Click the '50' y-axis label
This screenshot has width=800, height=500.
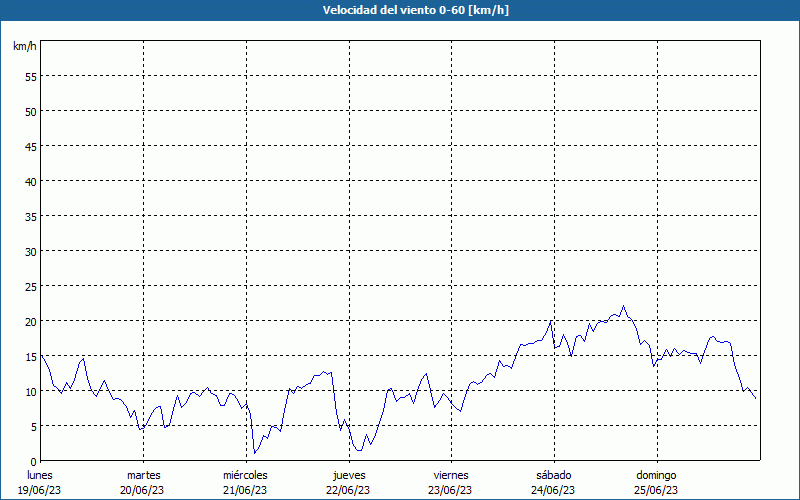pos(31,112)
